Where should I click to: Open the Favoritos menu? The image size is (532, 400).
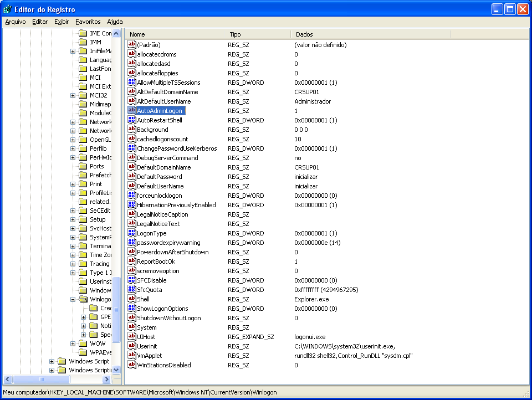(x=88, y=22)
